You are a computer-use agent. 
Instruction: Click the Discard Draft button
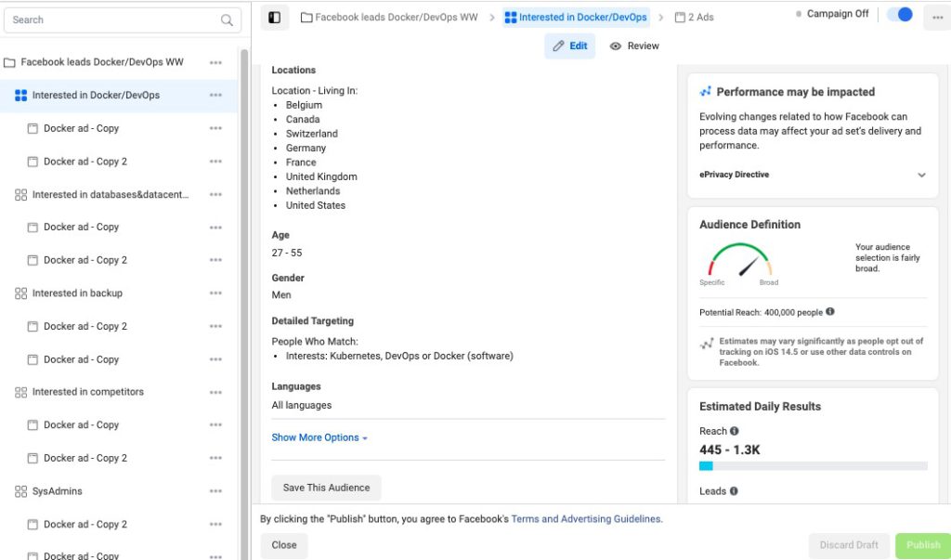click(849, 545)
